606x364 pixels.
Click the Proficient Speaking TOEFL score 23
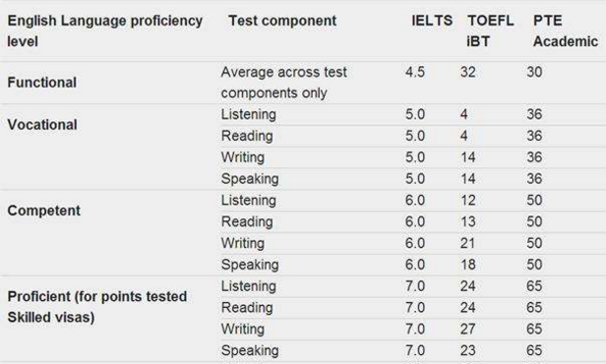467,350
